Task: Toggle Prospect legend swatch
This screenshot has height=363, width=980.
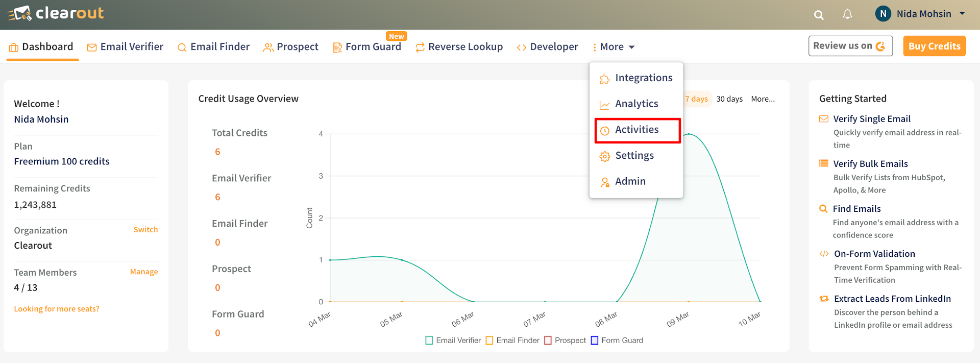Action: pyautogui.click(x=548, y=341)
